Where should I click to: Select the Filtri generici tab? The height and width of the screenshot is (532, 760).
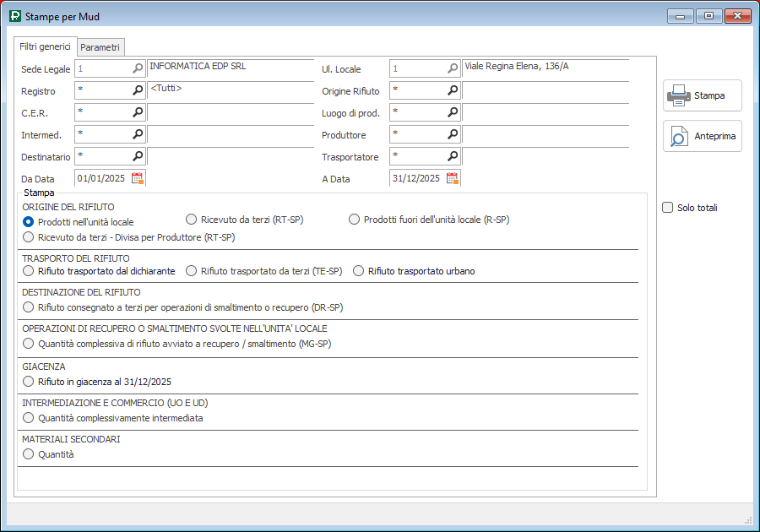tap(45, 46)
